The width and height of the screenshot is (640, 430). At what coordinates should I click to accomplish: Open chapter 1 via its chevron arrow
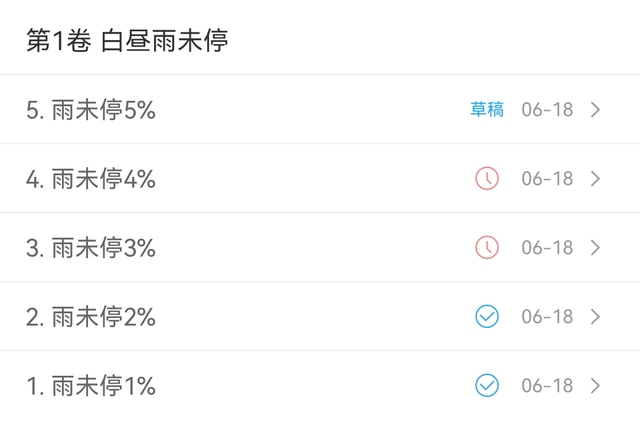pyautogui.click(x=596, y=385)
